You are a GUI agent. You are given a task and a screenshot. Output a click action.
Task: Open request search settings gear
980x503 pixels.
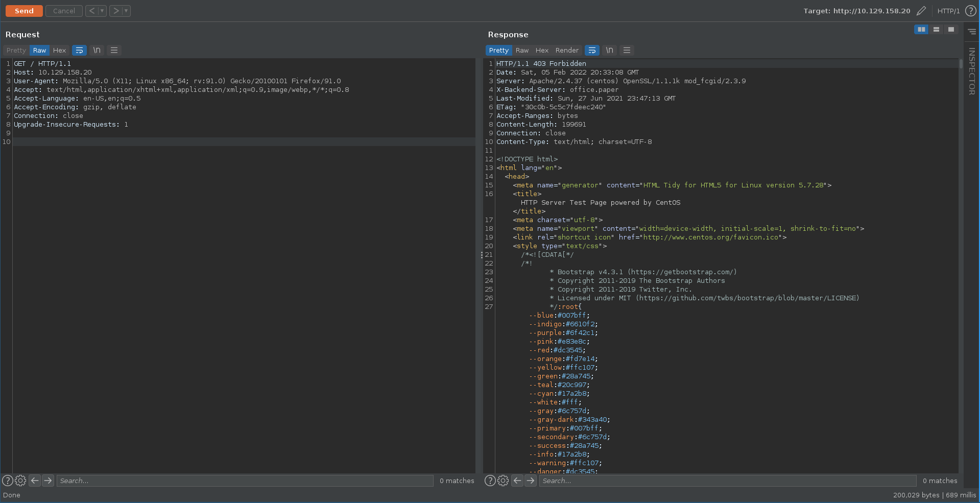pos(20,481)
